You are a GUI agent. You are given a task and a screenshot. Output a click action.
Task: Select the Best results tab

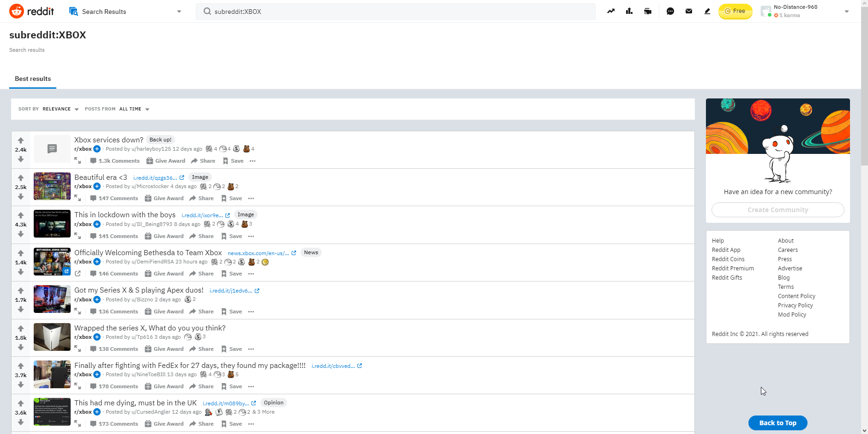(33, 79)
